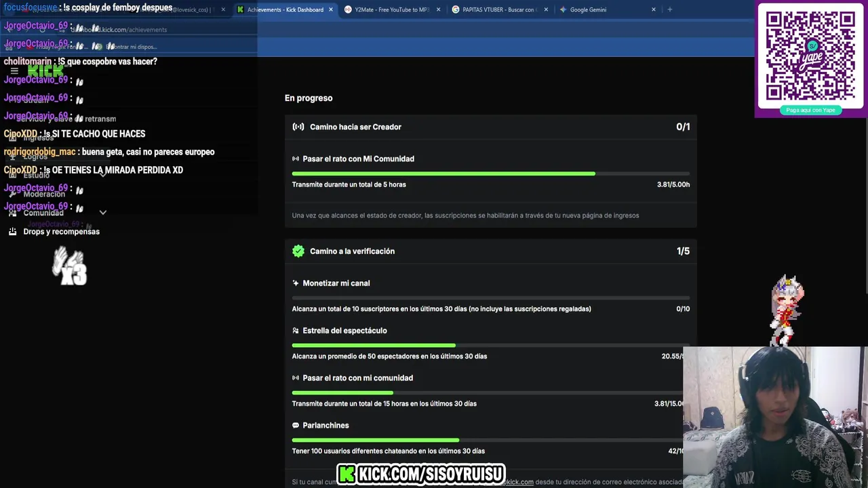The height and width of the screenshot is (488, 868).
Task: Open the hamburger menu beside Kick logo
Action: point(14,70)
